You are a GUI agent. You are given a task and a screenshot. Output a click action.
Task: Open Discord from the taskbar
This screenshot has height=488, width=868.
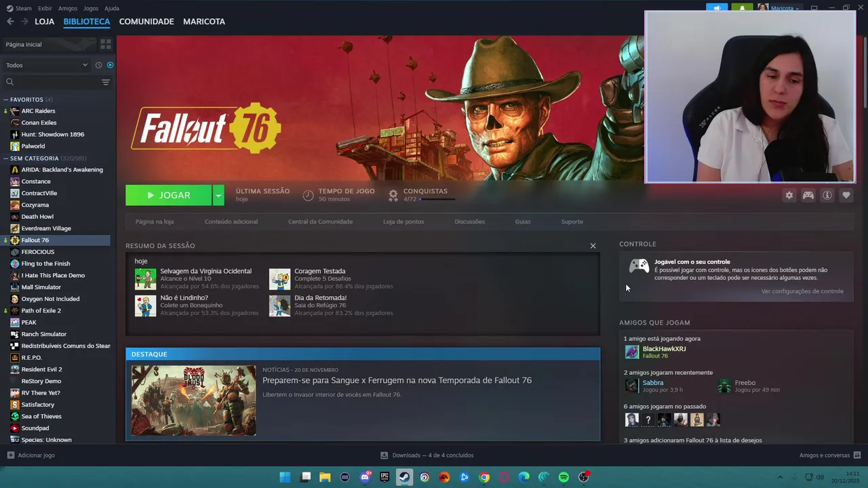[365, 477]
